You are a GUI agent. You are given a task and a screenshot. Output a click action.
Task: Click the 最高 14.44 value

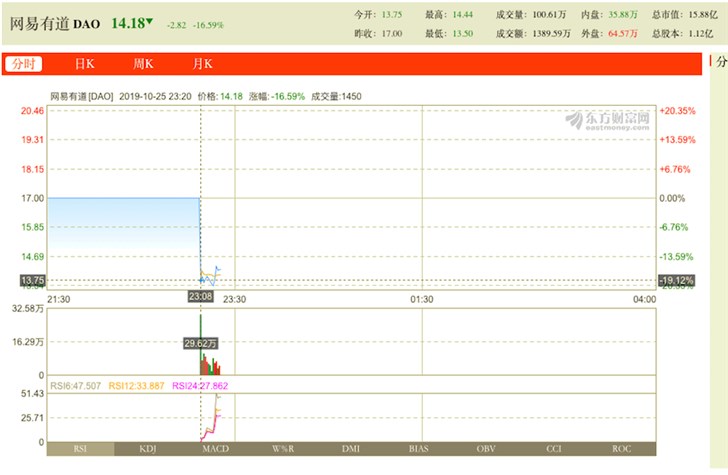coord(462,14)
